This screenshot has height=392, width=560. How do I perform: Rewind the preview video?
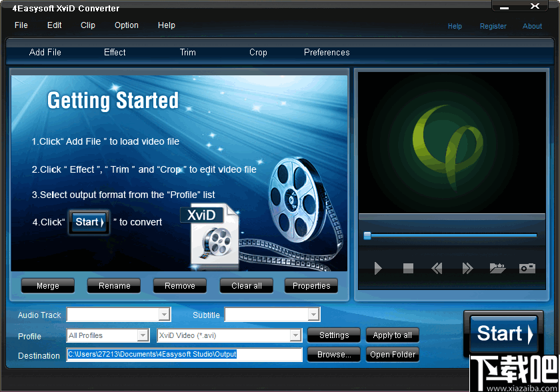[x=437, y=269]
